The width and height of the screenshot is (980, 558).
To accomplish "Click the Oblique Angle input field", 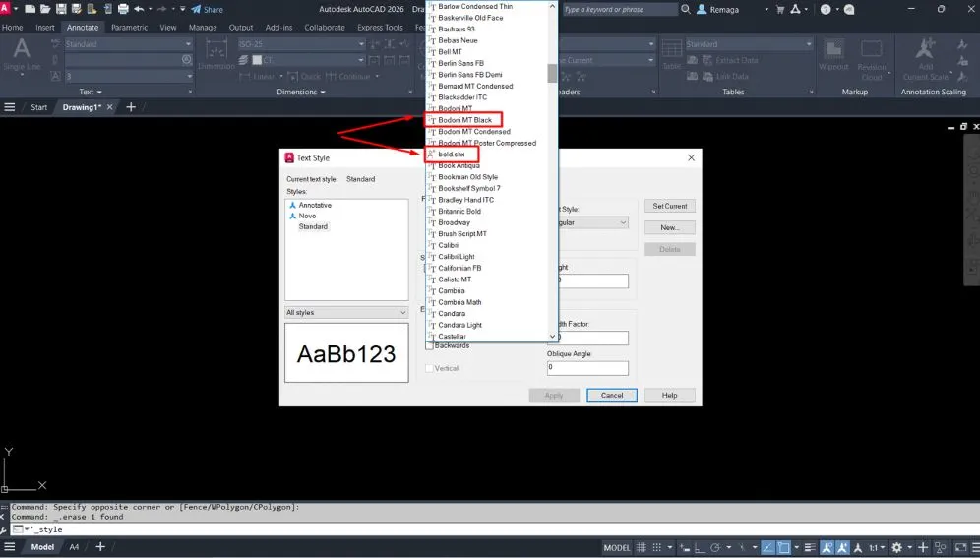I will [x=587, y=368].
